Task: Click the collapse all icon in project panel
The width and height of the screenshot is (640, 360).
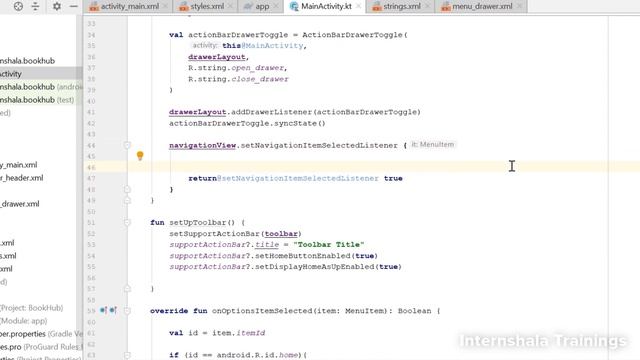Action: (36, 6)
